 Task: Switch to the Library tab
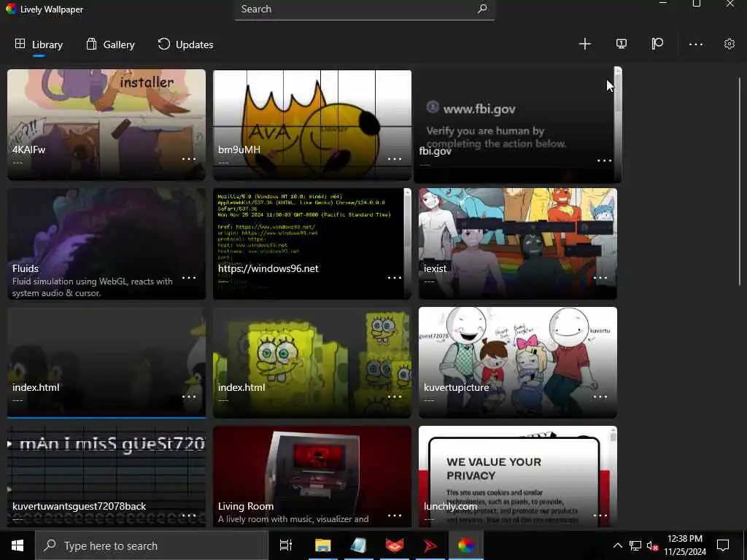point(39,44)
